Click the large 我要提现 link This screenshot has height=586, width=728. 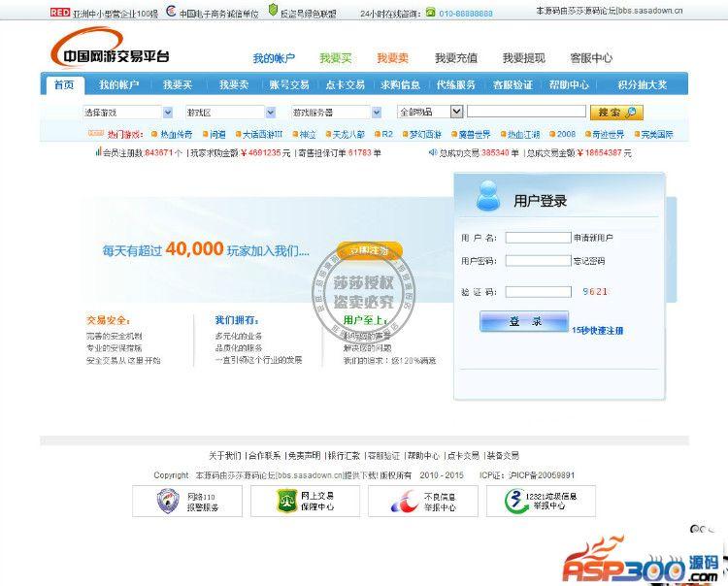click(524, 58)
